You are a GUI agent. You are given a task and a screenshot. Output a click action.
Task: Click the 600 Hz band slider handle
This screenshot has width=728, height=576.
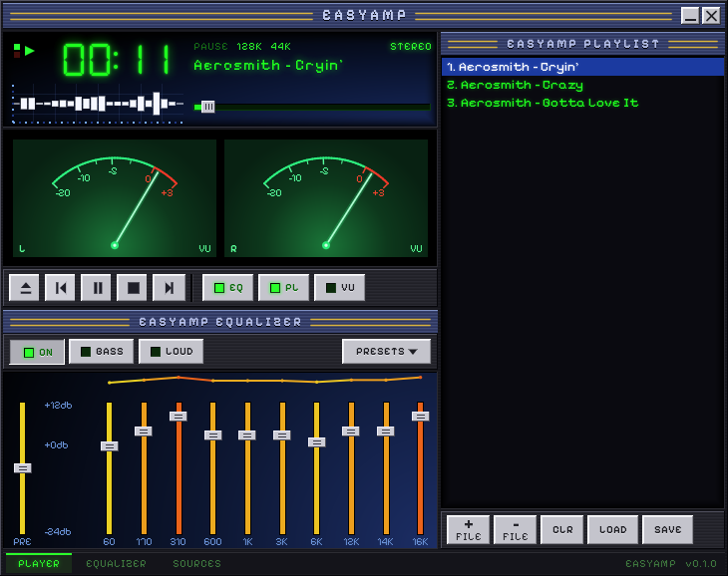coord(213,435)
